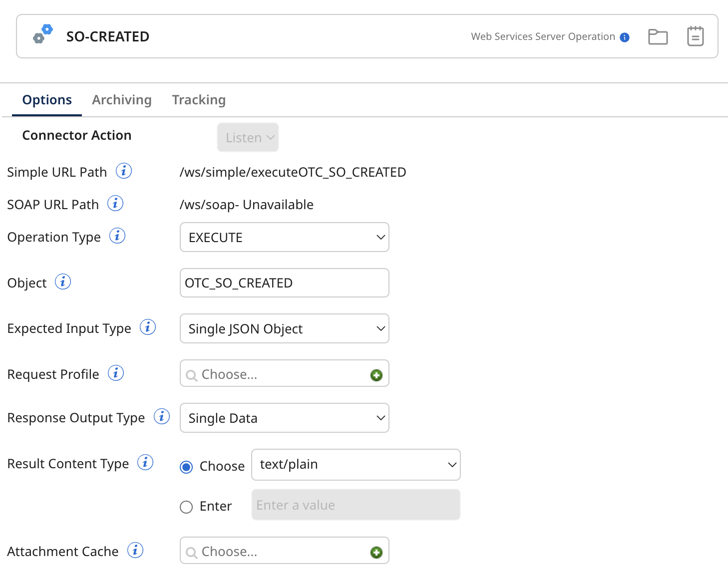Screen dimensions: 728x576
Task: Open the text/plain content type dropdown
Action: [x=356, y=464]
